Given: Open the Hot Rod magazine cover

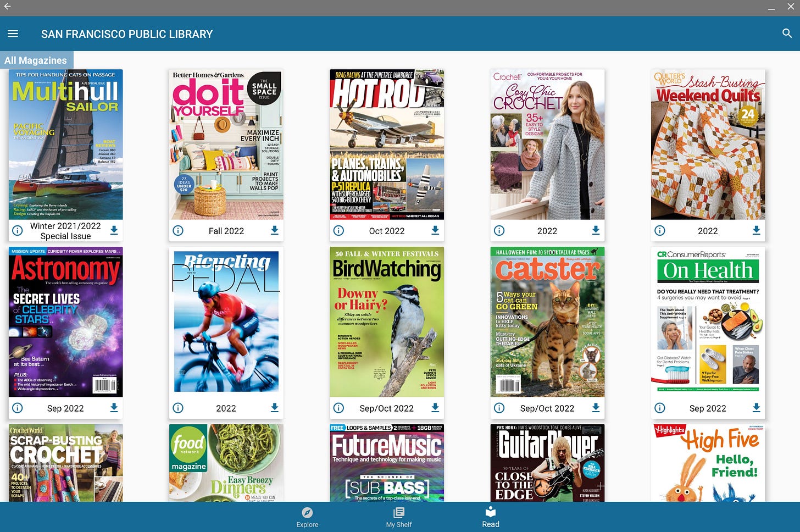Looking at the screenshot, I should tap(387, 145).
